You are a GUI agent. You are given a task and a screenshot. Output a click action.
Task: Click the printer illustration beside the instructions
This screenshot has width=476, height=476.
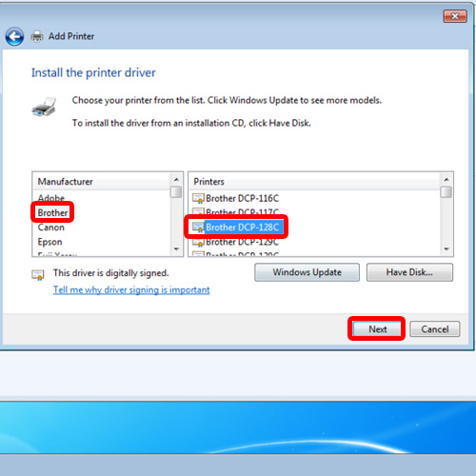point(44,107)
